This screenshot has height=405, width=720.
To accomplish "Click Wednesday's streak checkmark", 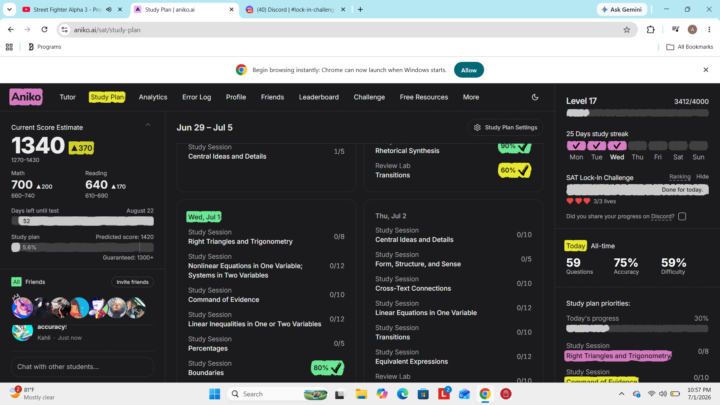I will point(617,146).
